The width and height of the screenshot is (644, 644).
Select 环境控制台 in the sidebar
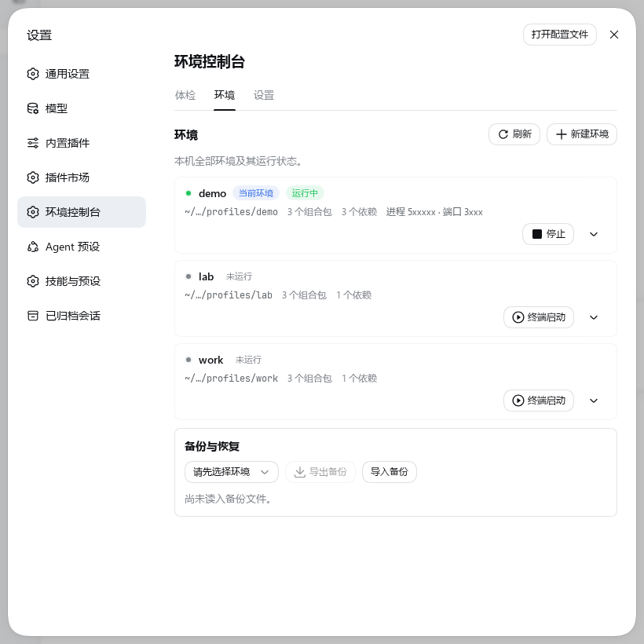coord(82,212)
